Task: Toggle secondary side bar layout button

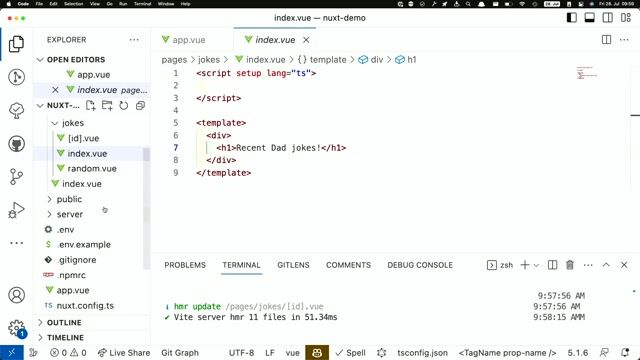Action: click(x=607, y=18)
